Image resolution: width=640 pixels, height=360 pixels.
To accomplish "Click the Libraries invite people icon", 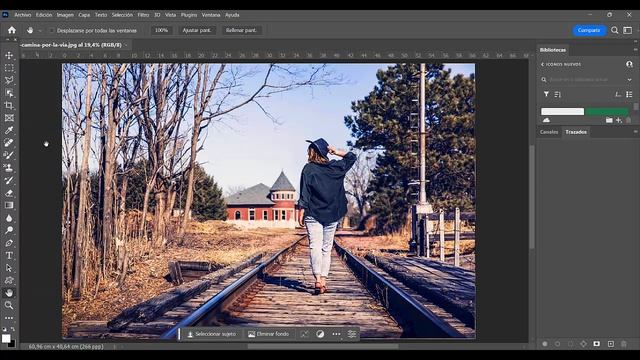I will [629, 64].
